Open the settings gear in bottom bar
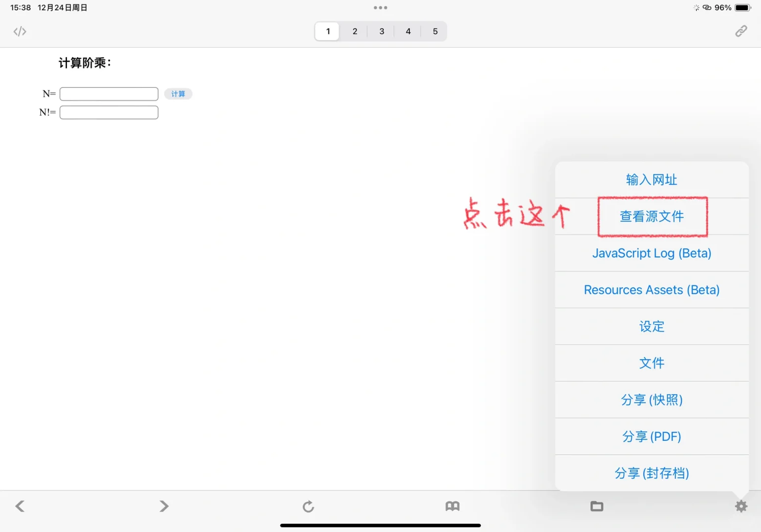The image size is (761, 532). [741, 506]
